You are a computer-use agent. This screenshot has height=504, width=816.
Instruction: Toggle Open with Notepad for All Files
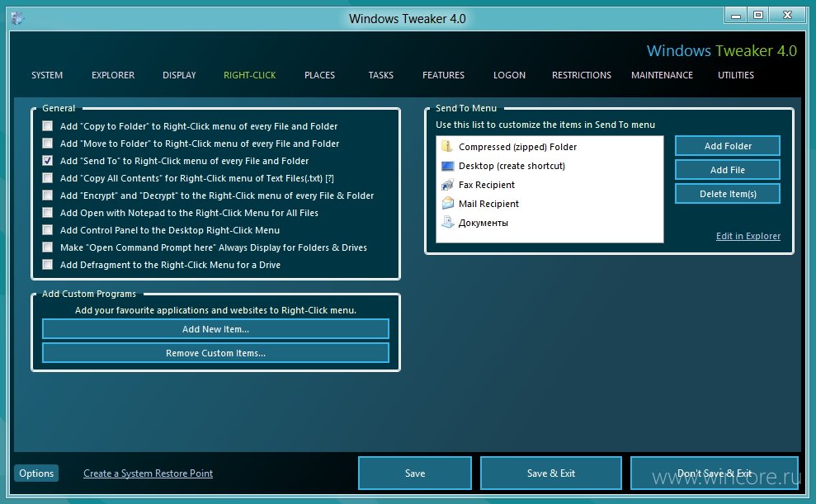click(47, 213)
